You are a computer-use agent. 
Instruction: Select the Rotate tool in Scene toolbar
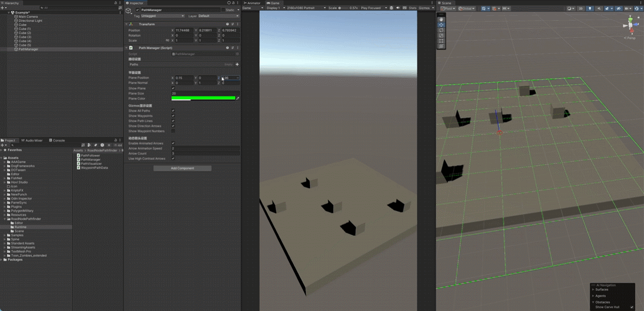[x=441, y=30]
